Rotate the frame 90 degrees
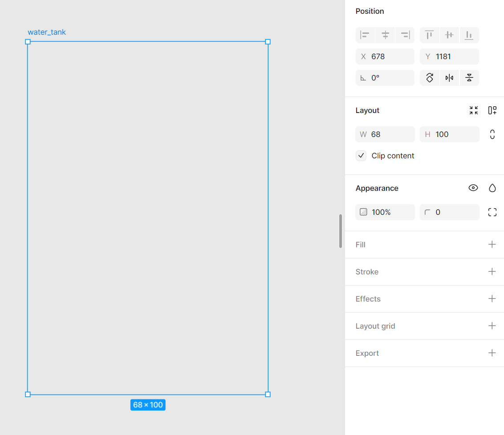Image resolution: width=504 pixels, height=435 pixels. click(x=430, y=78)
